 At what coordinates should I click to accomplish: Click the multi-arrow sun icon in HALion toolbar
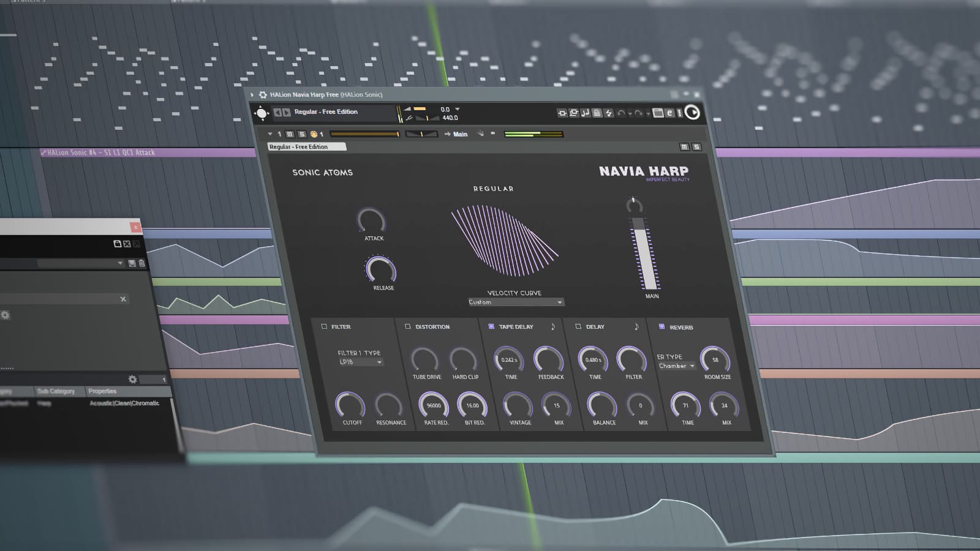click(x=262, y=113)
